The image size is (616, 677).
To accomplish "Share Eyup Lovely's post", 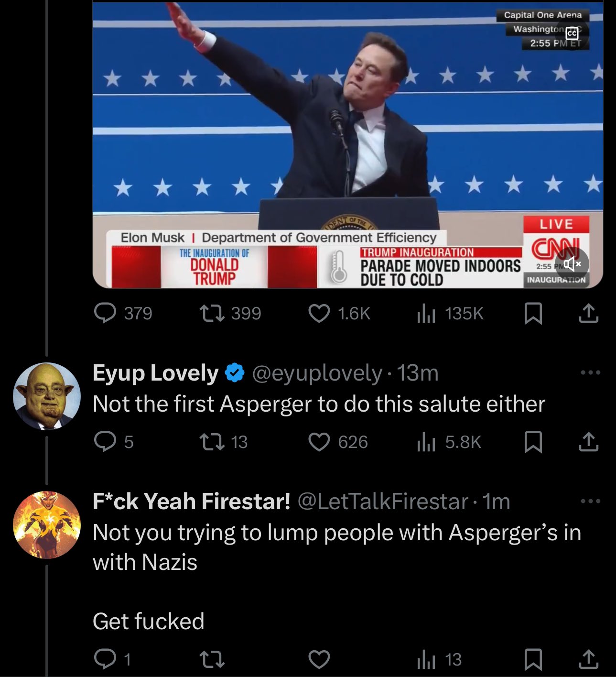I will point(588,442).
